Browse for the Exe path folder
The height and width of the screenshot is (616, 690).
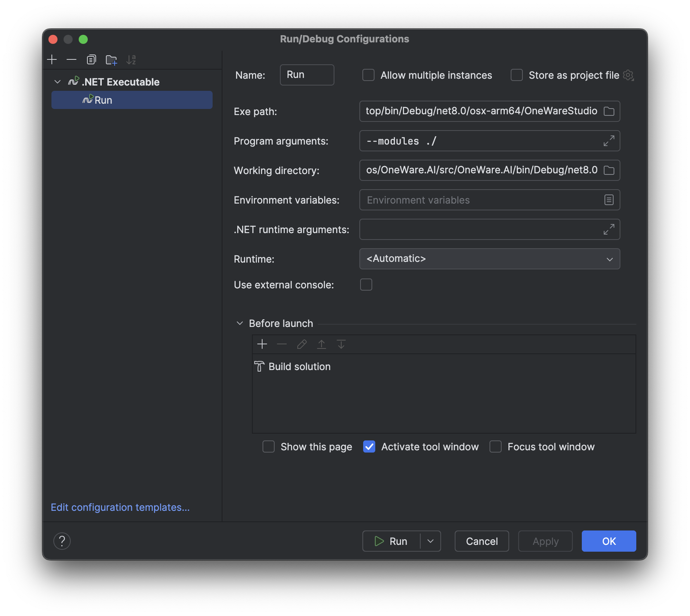coord(609,111)
